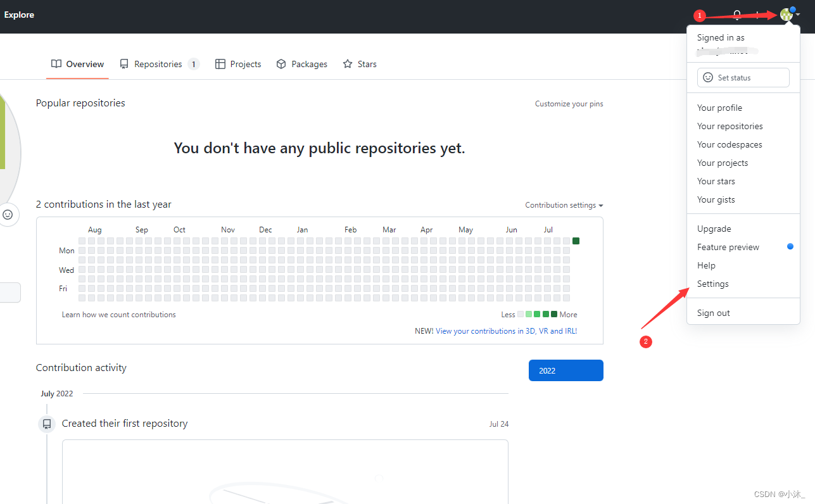The height and width of the screenshot is (504, 815).
Task: Click the darkest legend square beside More
Action: (x=554, y=314)
